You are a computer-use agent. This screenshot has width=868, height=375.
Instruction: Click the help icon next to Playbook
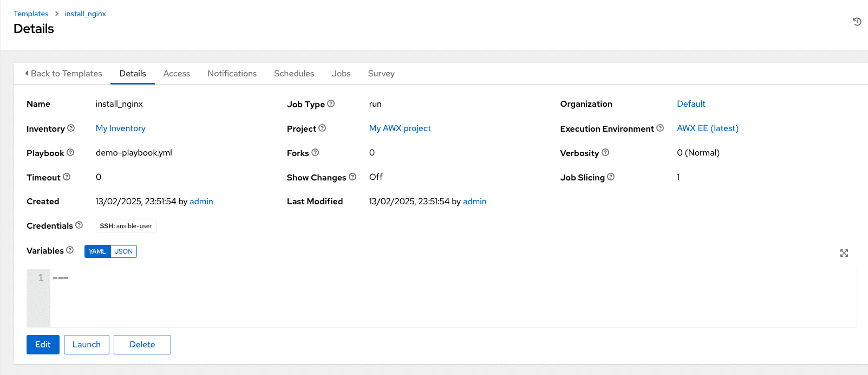point(70,152)
